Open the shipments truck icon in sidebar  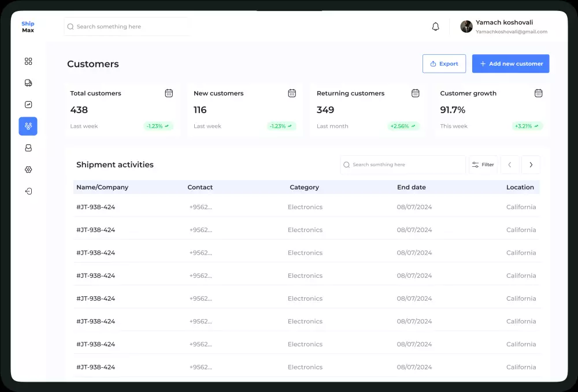coord(28,83)
